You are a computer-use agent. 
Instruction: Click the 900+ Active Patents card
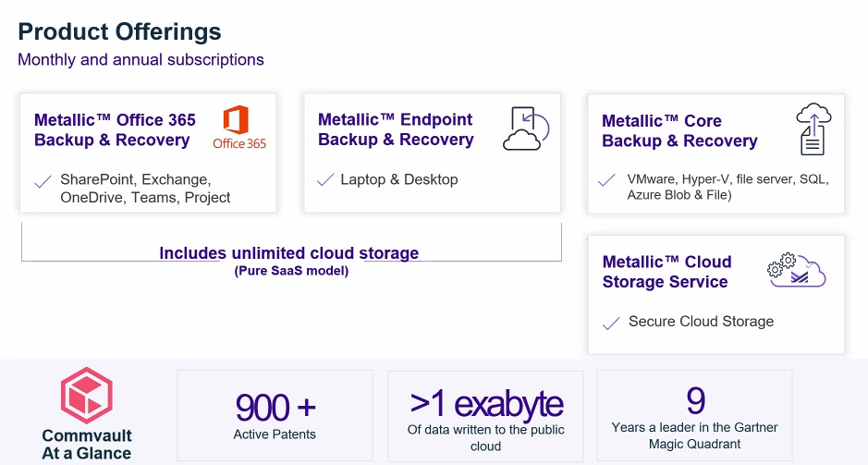(275, 415)
